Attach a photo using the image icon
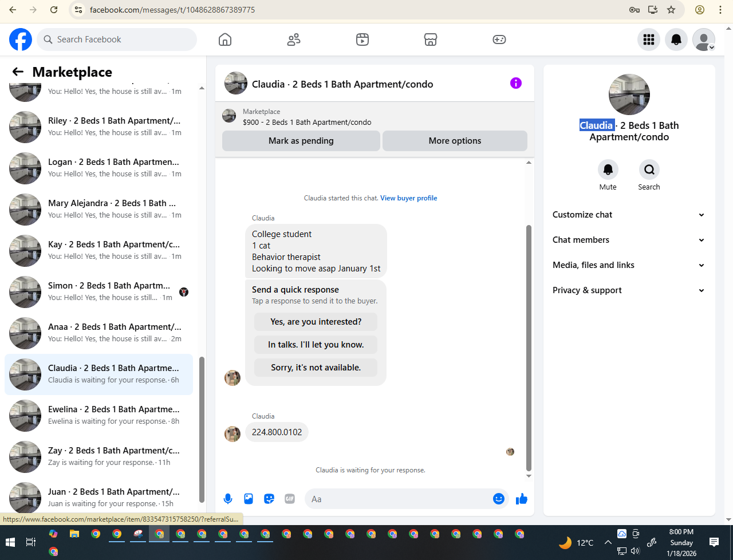The height and width of the screenshot is (560, 733). (249, 499)
